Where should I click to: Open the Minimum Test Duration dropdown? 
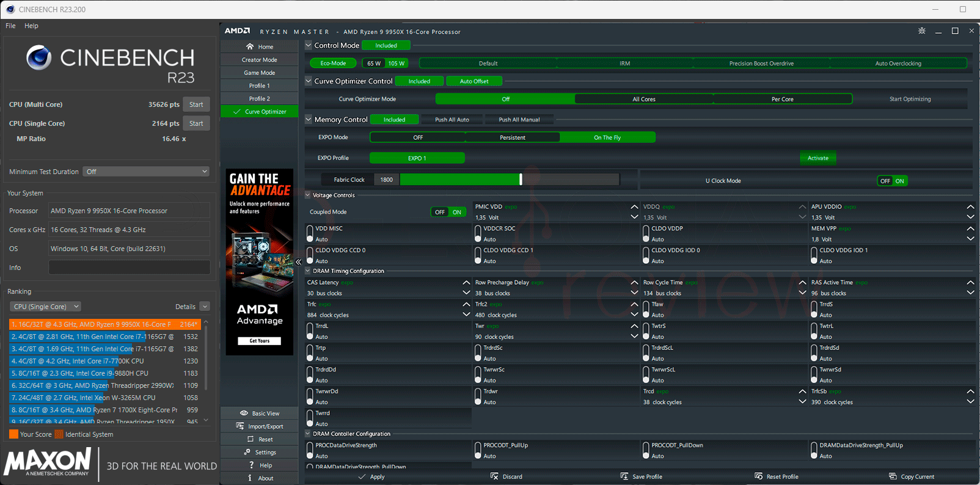(x=147, y=172)
